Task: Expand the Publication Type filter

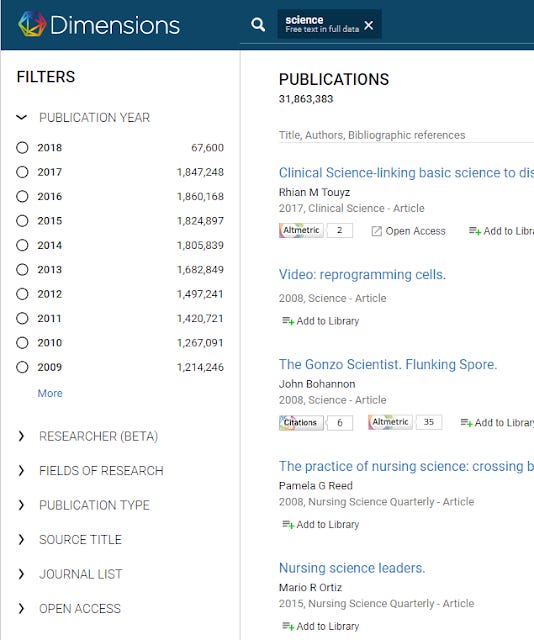Action: [x=21, y=505]
